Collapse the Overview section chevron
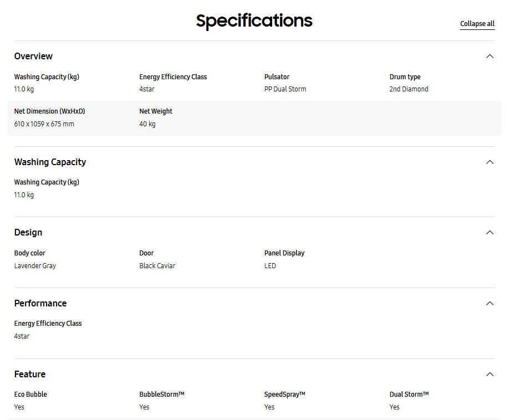Screen dimensions: 516x420 [x=489, y=56]
